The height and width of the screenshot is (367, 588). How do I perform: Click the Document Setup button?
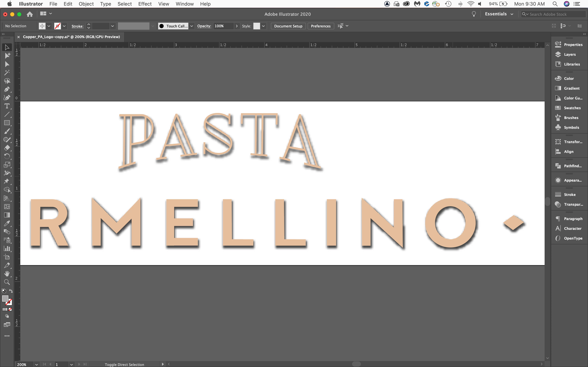tap(288, 26)
